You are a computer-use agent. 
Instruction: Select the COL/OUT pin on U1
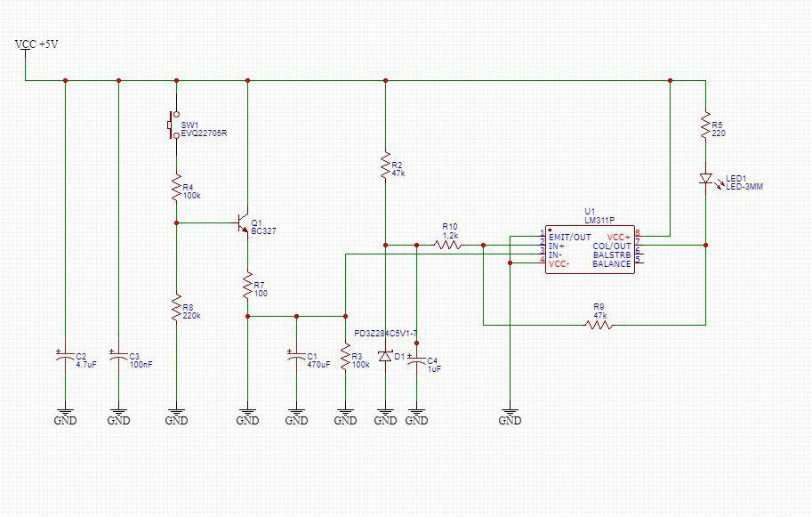[611, 246]
